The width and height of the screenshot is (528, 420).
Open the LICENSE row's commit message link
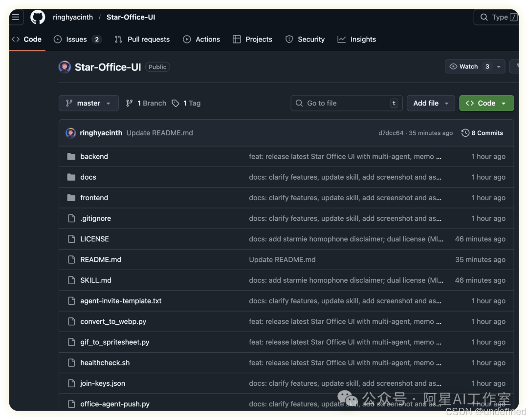[346, 239]
